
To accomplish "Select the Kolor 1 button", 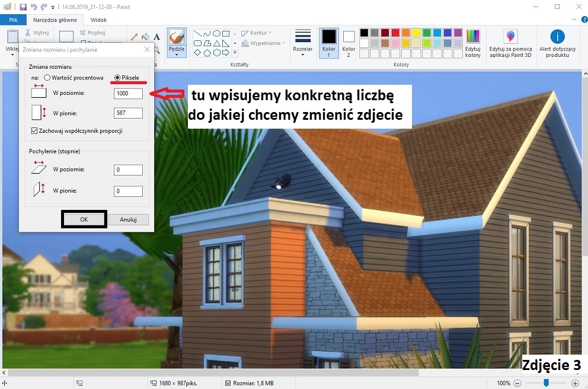I will [x=329, y=43].
